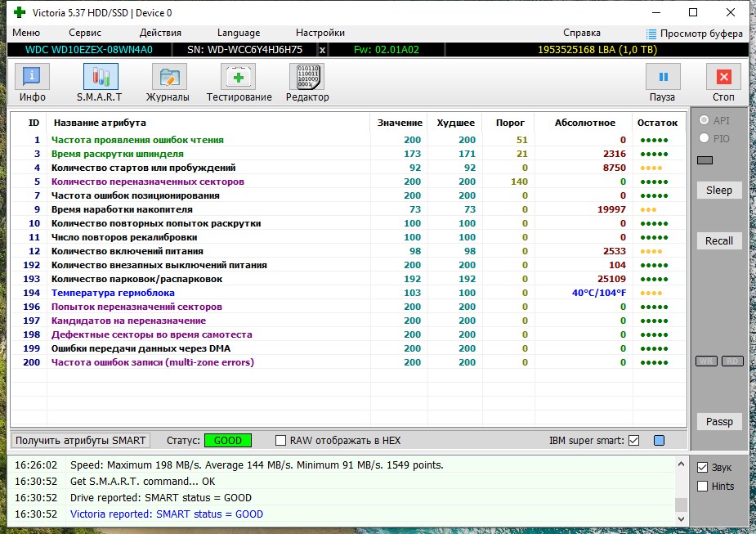The image size is (756, 534).
Task: Open the Настройки menu
Action: tap(320, 33)
